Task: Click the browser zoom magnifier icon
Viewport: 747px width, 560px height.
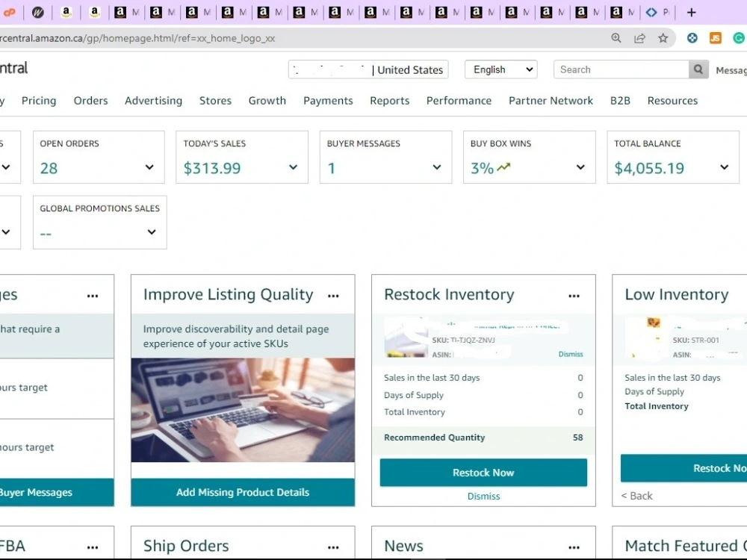Action: click(x=616, y=38)
